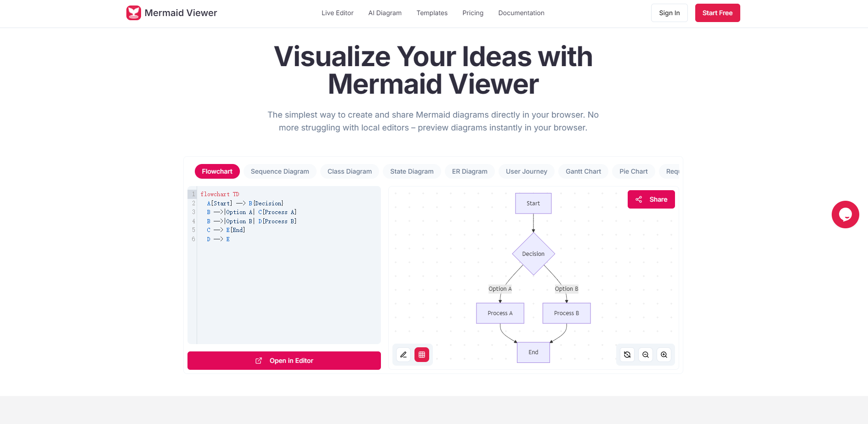Select the Flowchart diagram type

(217, 171)
